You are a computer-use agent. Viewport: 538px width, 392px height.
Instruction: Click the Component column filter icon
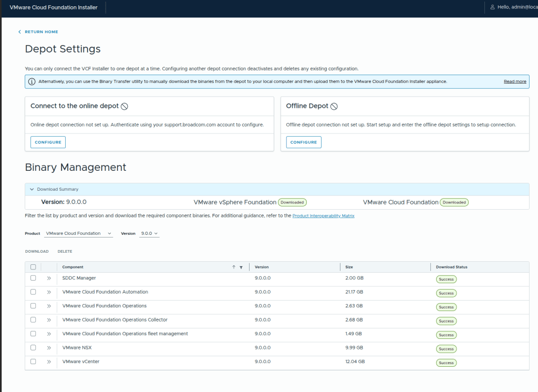click(x=241, y=267)
